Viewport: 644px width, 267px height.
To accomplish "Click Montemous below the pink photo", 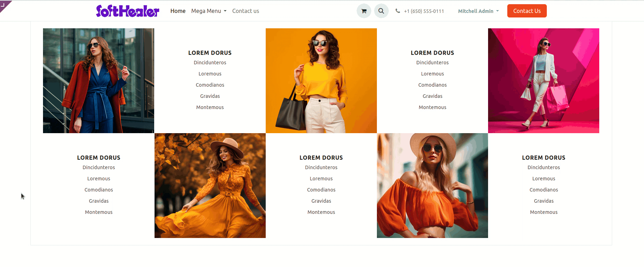I will 544,212.
